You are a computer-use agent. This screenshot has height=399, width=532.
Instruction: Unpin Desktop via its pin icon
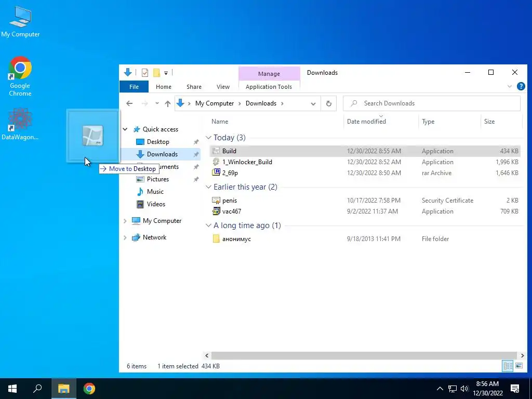pos(196,142)
